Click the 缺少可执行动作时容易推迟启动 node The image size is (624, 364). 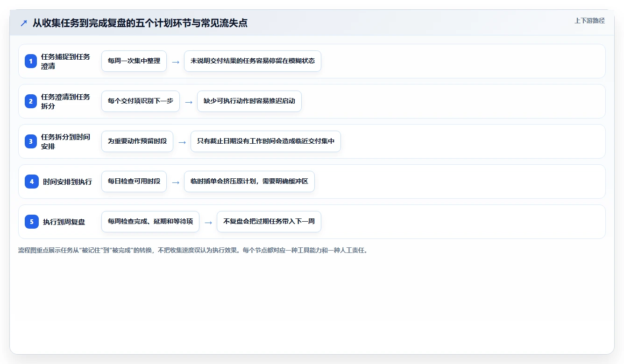(249, 101)
